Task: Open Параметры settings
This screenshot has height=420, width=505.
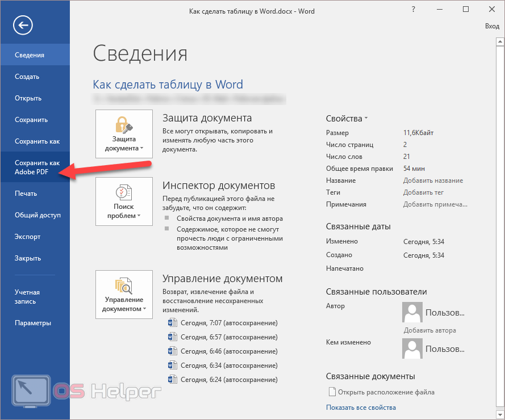Action: coord(33,323)
